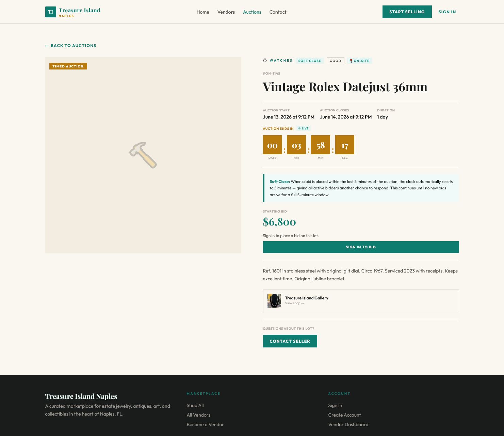The height and width of the screenshot is (436, 504).
Task: Open Create Account footer link
Action: [x=344, y=415]
